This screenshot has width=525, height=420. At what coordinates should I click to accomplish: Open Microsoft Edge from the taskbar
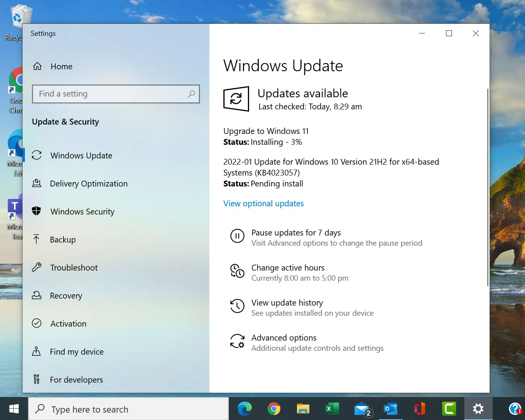pyautogui.click(x=245, y=409)
